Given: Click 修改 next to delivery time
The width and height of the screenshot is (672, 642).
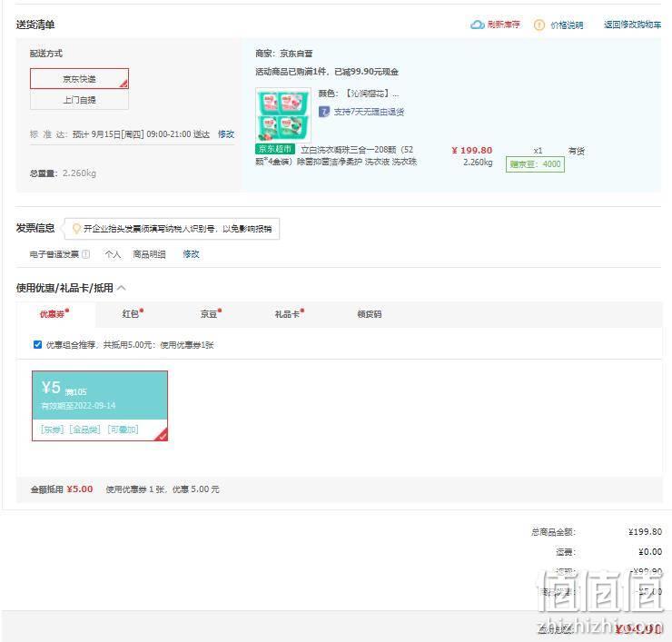Looking at the screenshot, I should (x=226, y=134).
